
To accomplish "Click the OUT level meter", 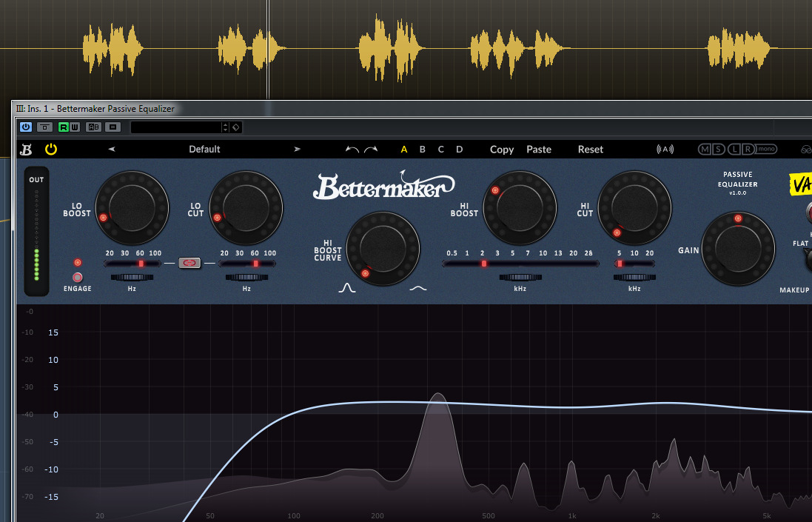I will (x=36, y=232).
